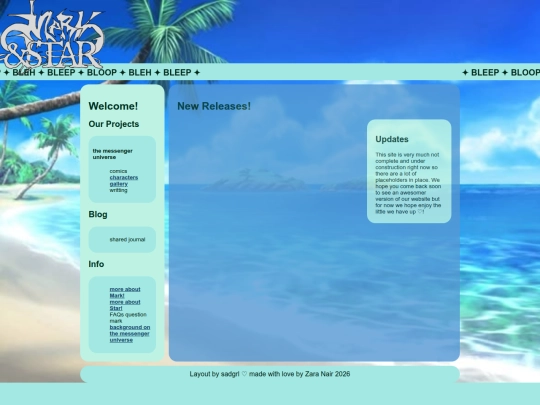Screen dimensions: 540x405
Task: Open the more about Mark! link
Action: click(x=125, y=292)
